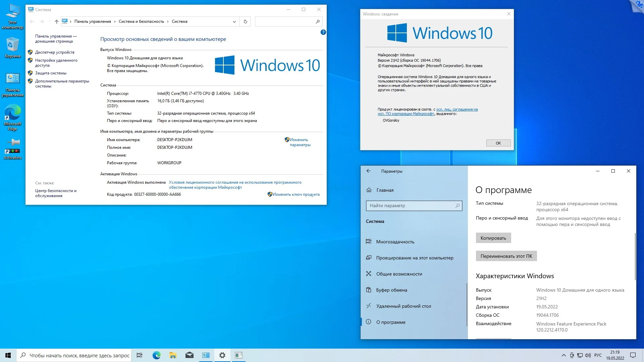644x362 pixels.
Task: Select Многозадачность in Settings sidebar
Action: click(x=395, y=242)
